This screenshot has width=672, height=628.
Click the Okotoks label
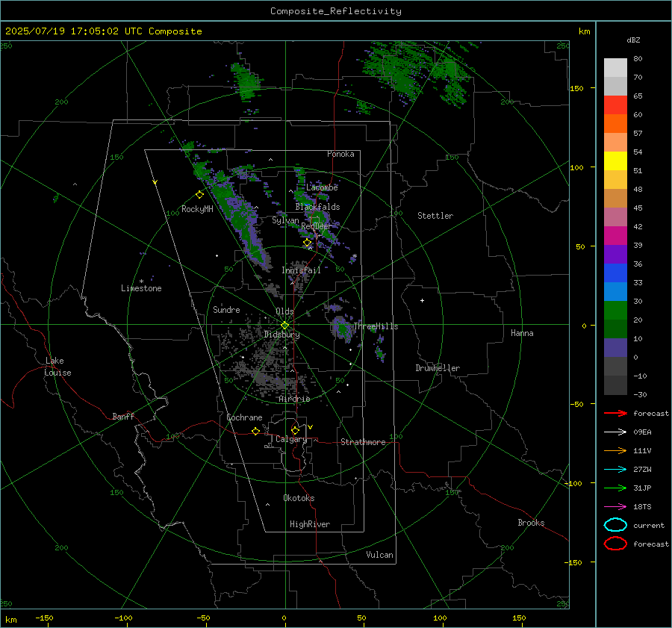(x=299, y=498)
